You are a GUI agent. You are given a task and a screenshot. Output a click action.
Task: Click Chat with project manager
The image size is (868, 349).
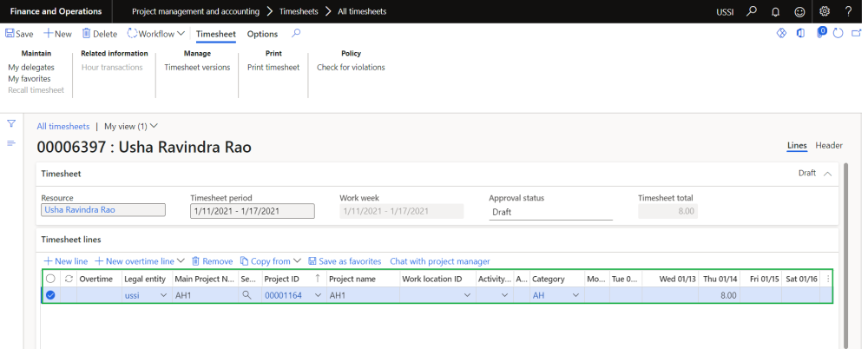[x=440, y=261]
